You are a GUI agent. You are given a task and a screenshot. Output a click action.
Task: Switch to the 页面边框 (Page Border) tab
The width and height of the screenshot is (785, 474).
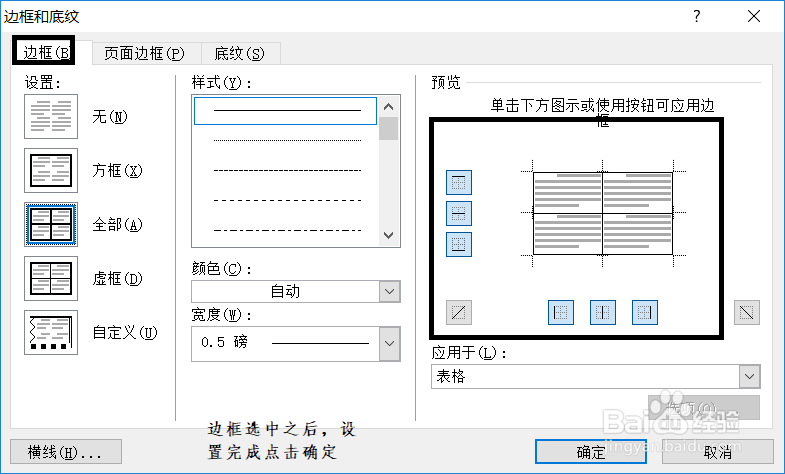[x=145, y=53]
